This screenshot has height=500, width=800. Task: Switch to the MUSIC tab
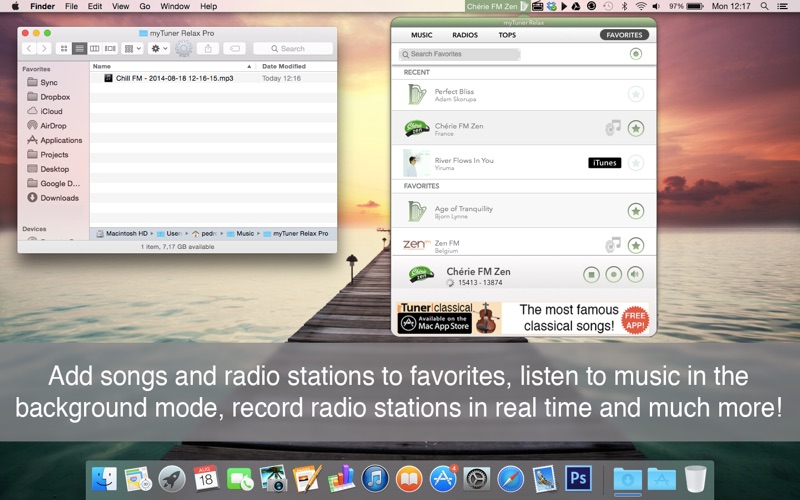[421, 35]
